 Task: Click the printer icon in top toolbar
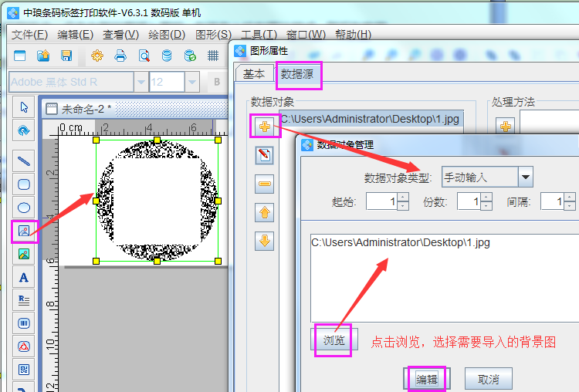click(120, 56)
